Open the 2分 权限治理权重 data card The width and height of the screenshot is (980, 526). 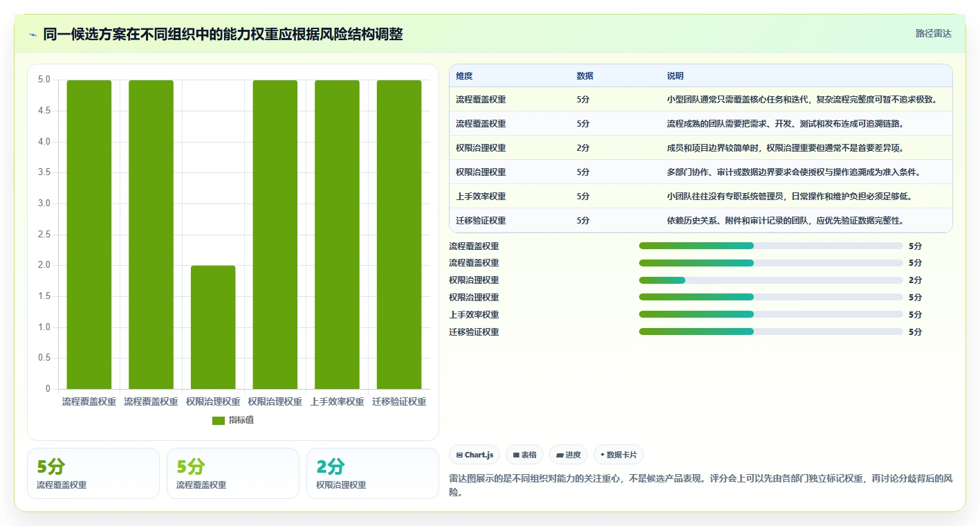[372, 473]
